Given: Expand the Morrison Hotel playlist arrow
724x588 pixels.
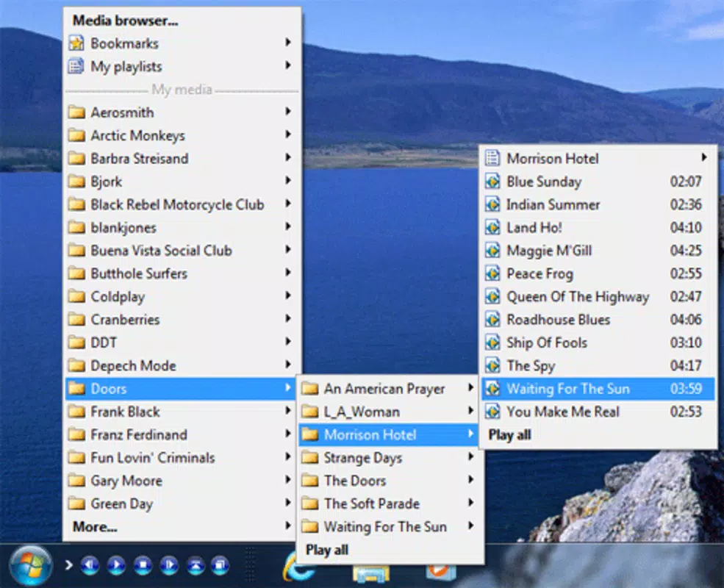Looking at the screenshot, I should pyautogui.click(x=703, y=157).
